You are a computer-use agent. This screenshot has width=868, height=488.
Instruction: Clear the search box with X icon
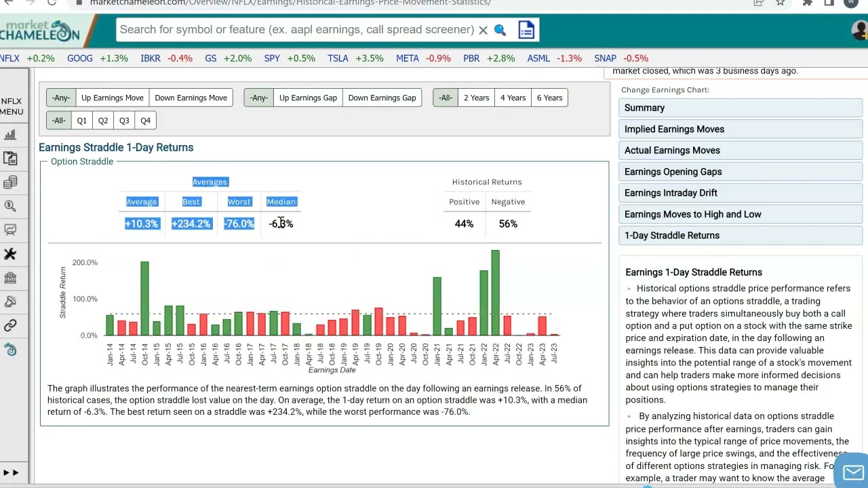[x=483, y=30]
